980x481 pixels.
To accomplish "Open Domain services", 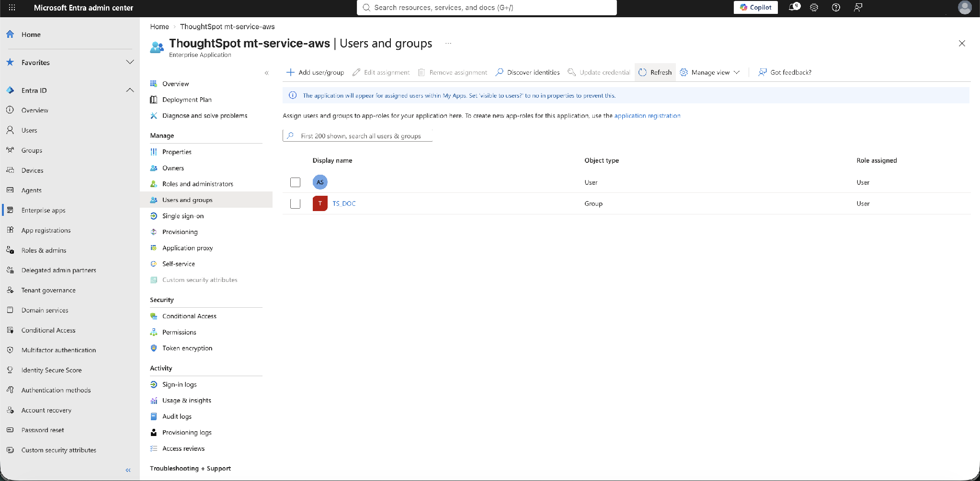I will click(45, 310).
